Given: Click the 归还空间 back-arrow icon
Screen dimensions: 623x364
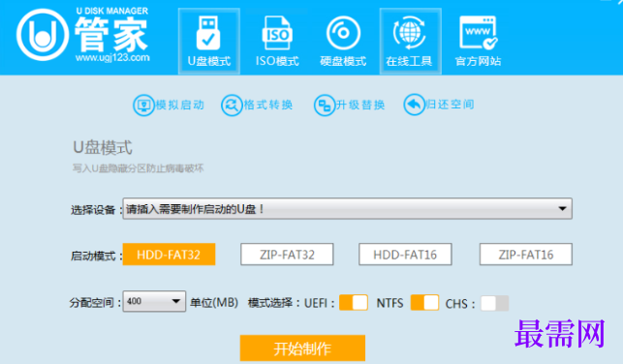Looking at the screenshot, I should click(414, 105).
